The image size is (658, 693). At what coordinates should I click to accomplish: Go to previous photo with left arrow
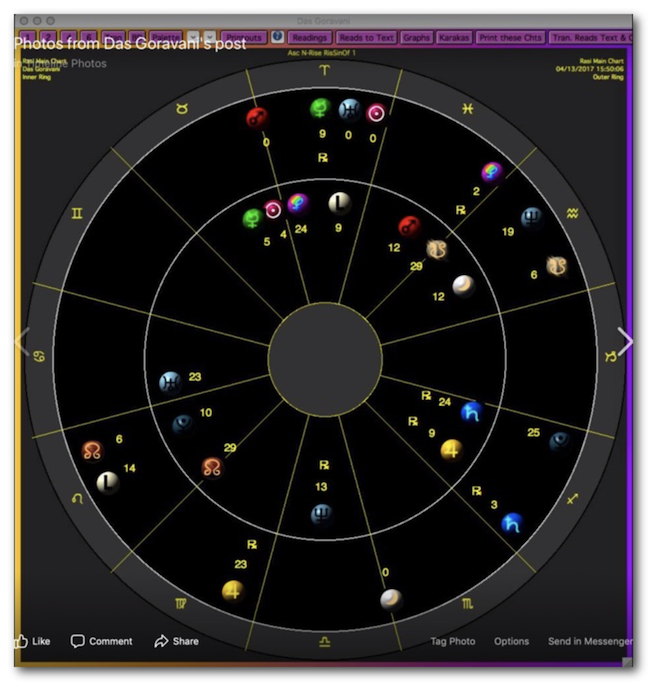point(22,342)
